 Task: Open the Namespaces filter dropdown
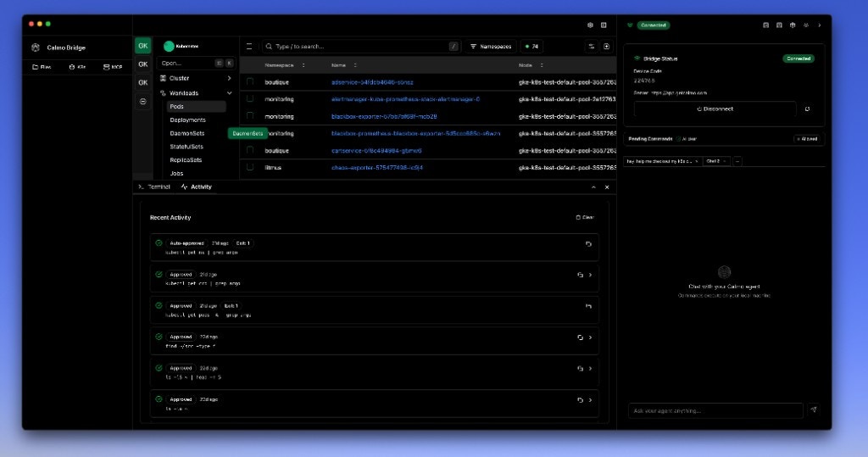[x=491, y=47]
